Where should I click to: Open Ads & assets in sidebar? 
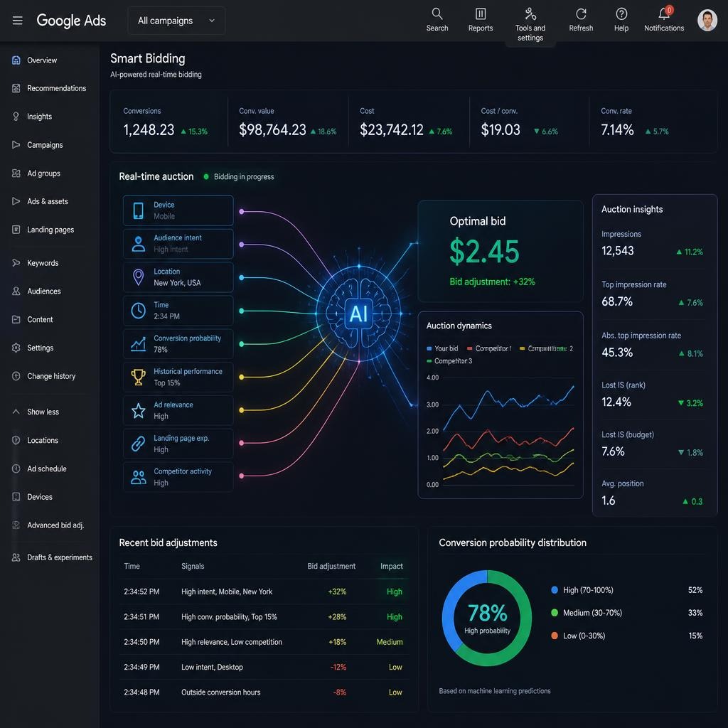coord(40,201)
